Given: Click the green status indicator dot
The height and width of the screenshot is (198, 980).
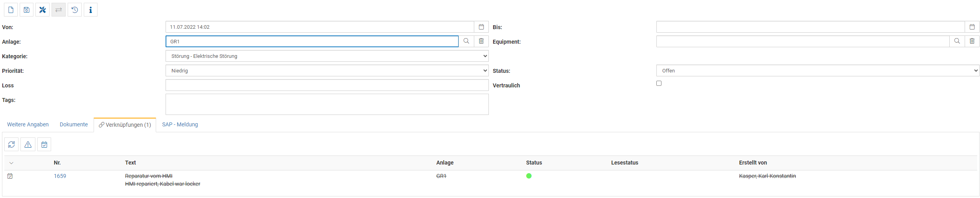Looking at the screenshot, I should pyautogui.click(x=529, y=176).
